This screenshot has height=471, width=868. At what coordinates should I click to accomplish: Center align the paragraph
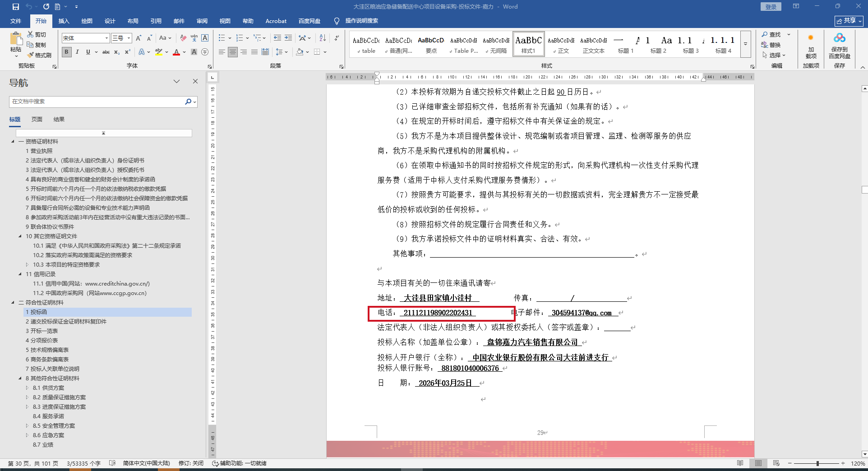pos(233,52)
